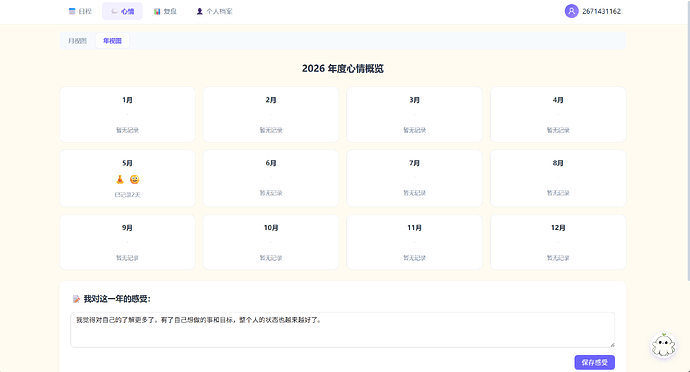690x372 pixels.
Task: Open the 11月 month card
Action: tap(415, 242)
